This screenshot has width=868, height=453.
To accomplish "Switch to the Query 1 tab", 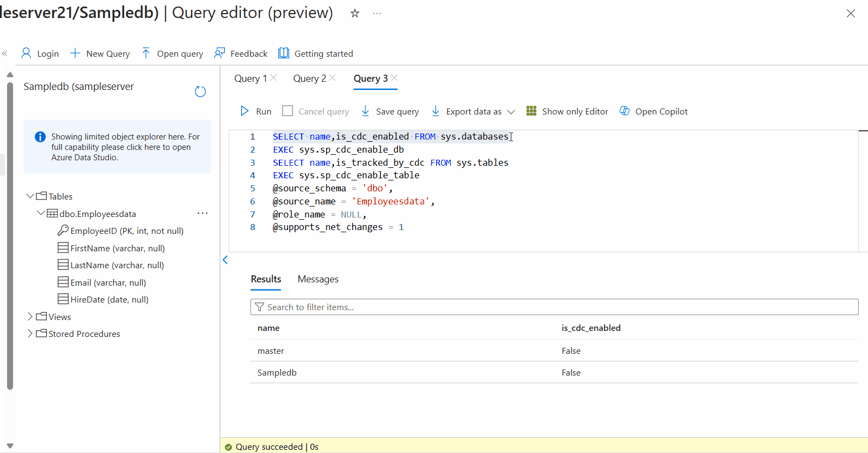I will tap(250, 78).
